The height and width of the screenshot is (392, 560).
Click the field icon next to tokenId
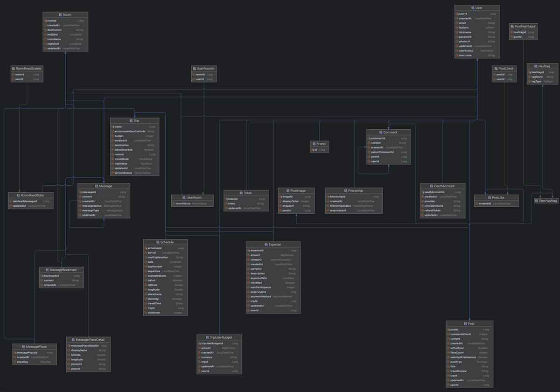pos(225,199)
